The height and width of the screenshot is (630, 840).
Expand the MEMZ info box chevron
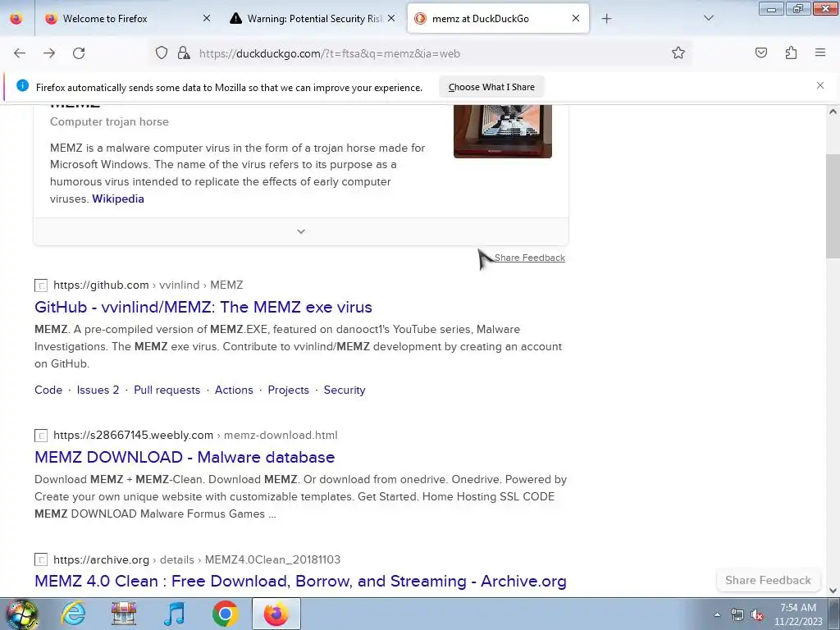tap(301, 231)
